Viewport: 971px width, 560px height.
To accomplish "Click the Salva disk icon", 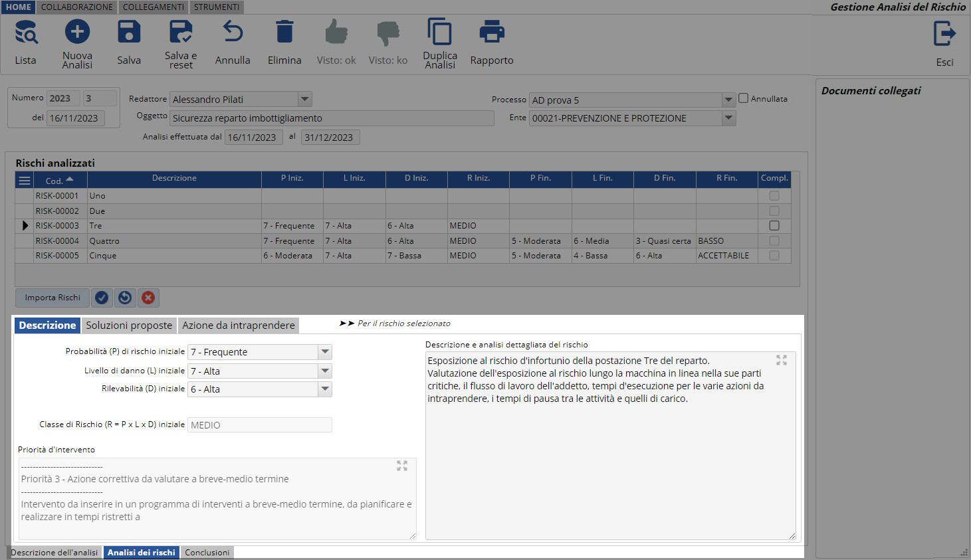I will tap(129, 33).
